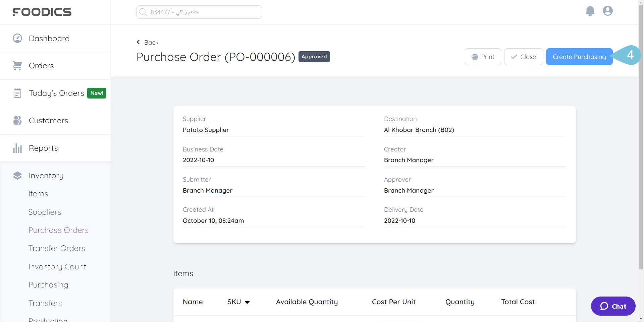The height and width of the screenshot is (322, 644).
Task: Open Inventory Count
Action: [57, 266]
